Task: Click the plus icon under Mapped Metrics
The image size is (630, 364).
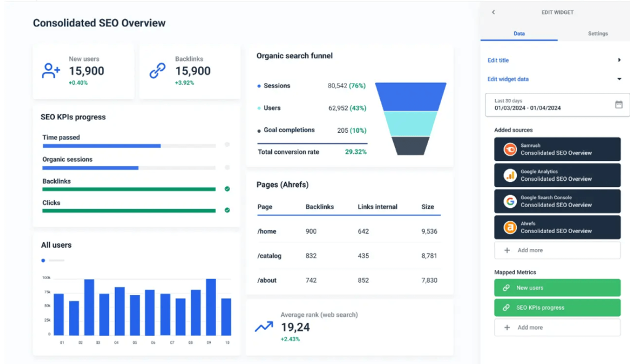Action: tap(507, 328)
